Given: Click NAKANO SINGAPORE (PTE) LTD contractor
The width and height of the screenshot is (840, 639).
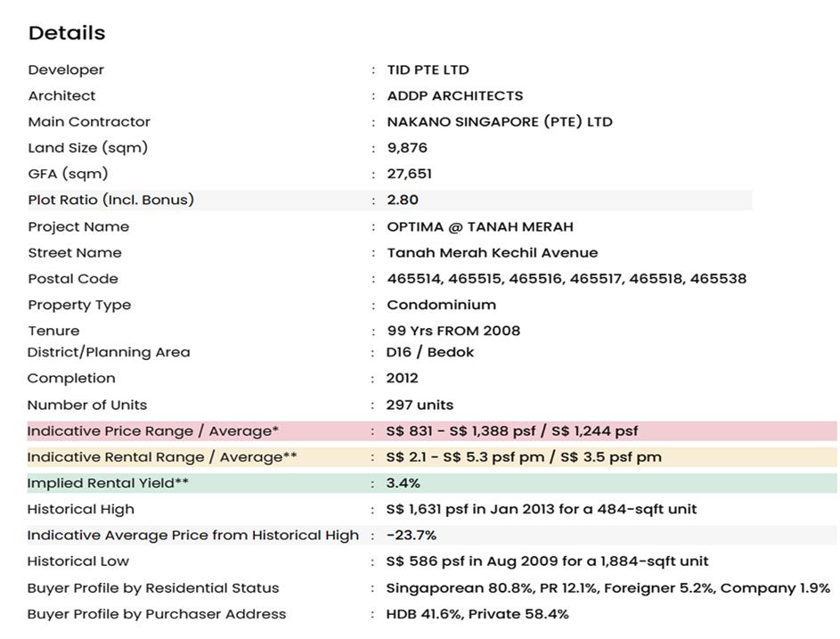Looking at the screenshot, I should 499,121.
